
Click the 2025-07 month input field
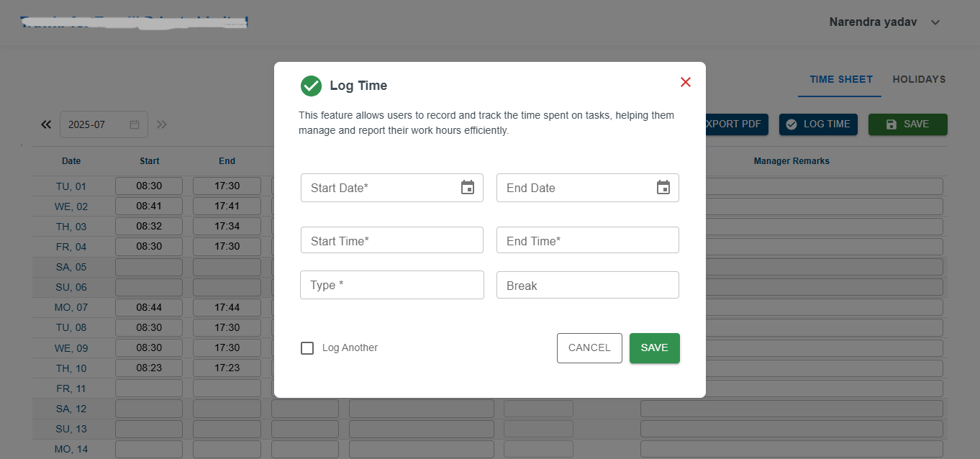[104, 124]
